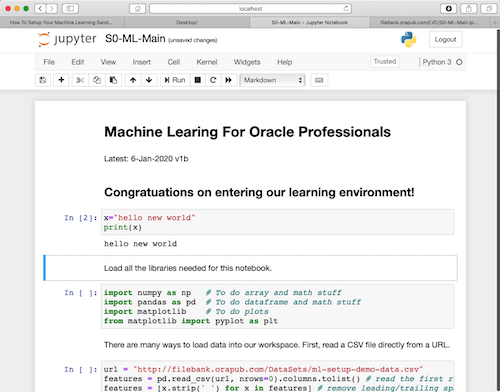
Task: Show Safari tab overview icon
Action: point(489,9)
